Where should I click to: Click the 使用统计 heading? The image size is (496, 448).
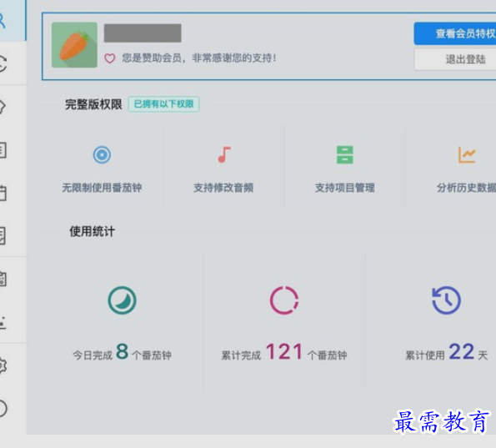[92, 231]
